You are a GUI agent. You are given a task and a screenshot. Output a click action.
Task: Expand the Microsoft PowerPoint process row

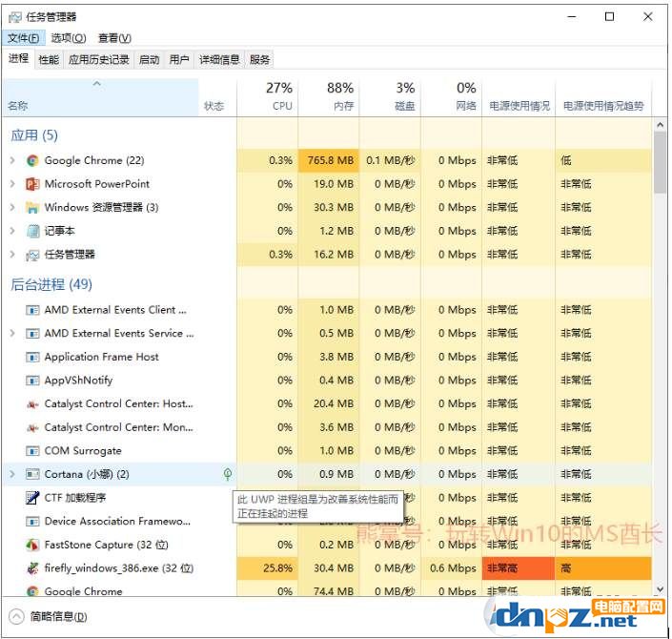(x=12, y=184)
